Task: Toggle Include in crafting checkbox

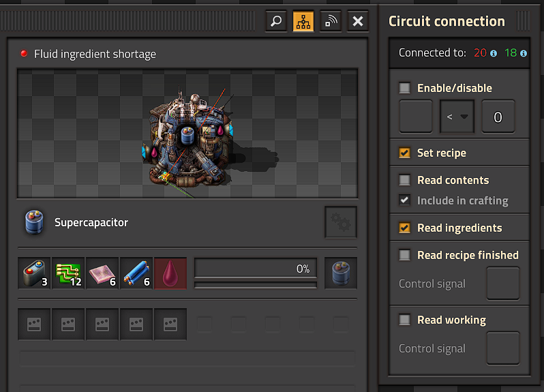Action: click(x=404, y=200)
